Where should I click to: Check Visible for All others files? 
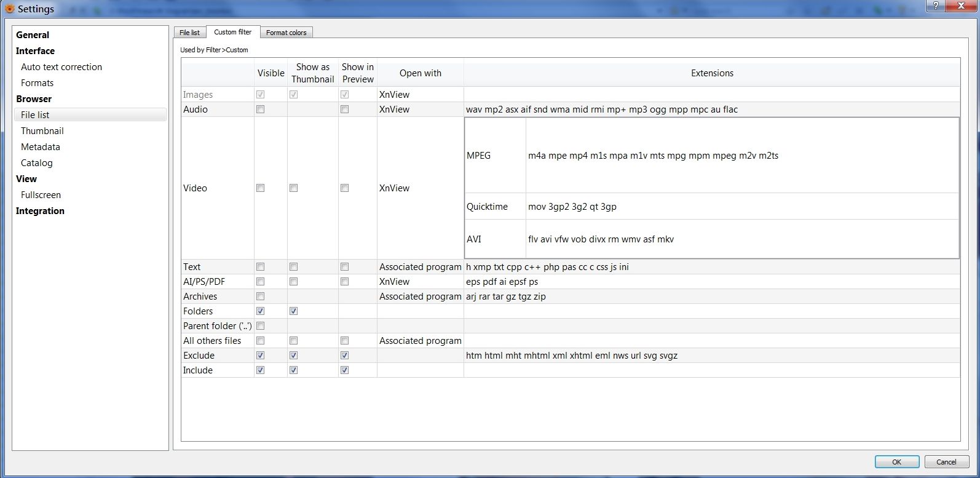pyautogui.click(x=261, y=341)
